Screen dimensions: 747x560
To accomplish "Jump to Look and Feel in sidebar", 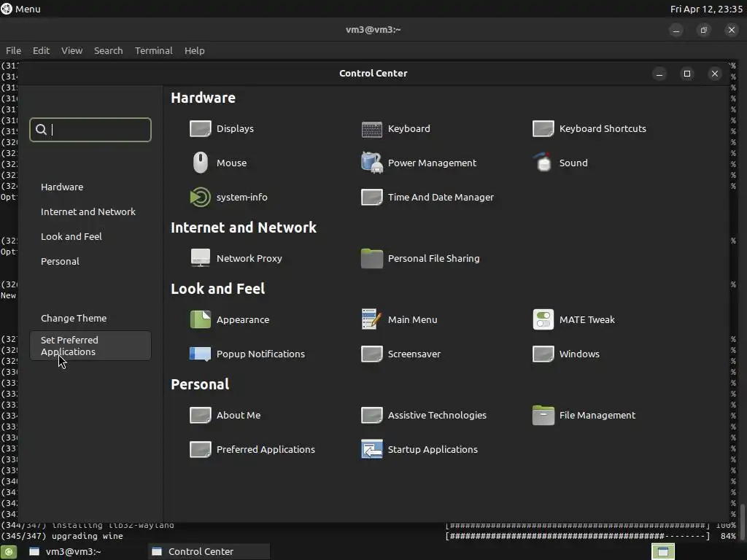I will (71, 237).
